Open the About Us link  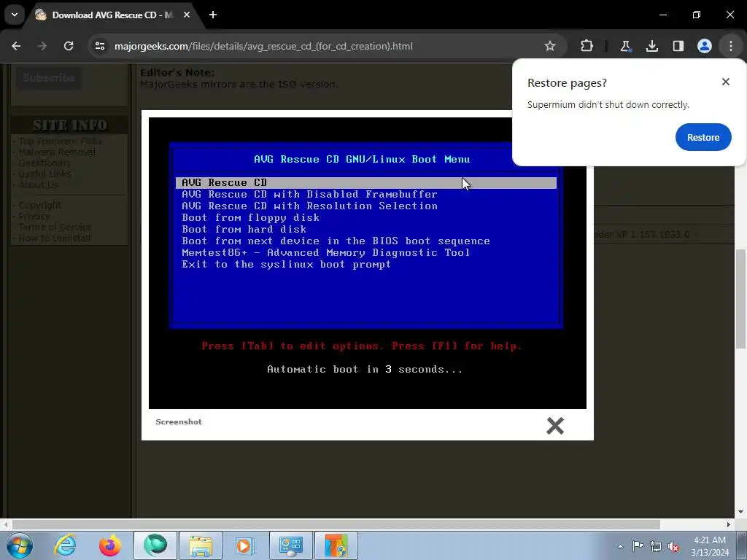[38, 184]
